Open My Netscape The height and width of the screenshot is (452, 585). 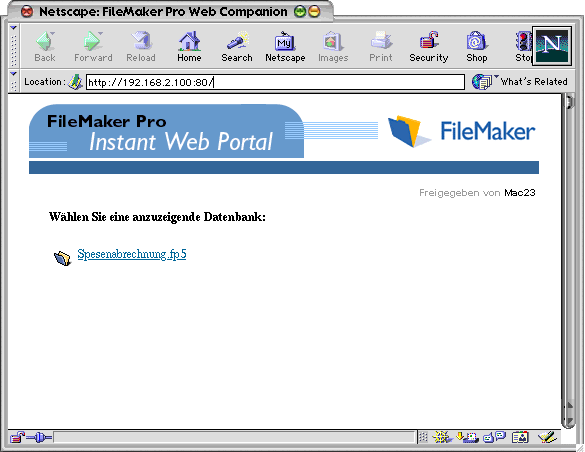coord(285,46)
